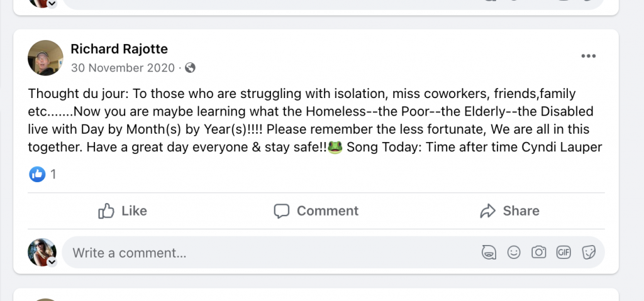Click the avatar sticker icon in comment box
Viewport: 644px width, 301px height.
[x=489, y=253]
